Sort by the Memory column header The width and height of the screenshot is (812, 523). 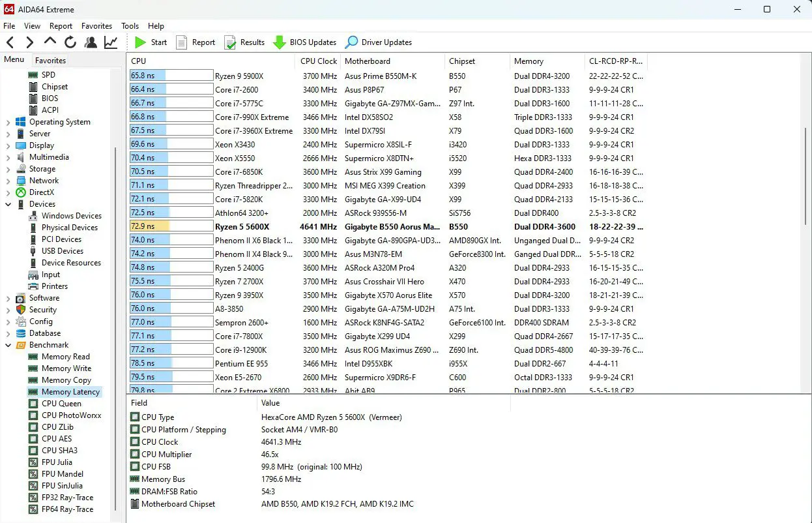(546, 61)
